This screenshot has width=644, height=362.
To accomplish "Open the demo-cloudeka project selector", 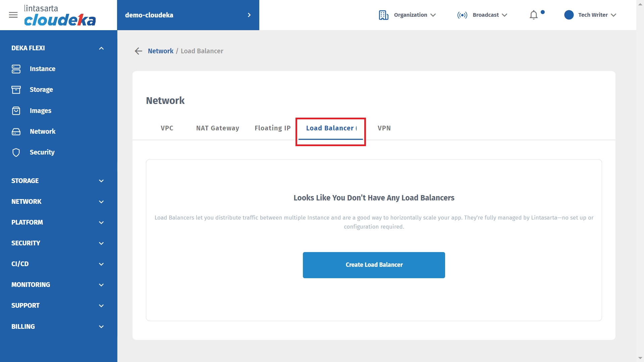I will pyautogui.click(x=188, y=15).
